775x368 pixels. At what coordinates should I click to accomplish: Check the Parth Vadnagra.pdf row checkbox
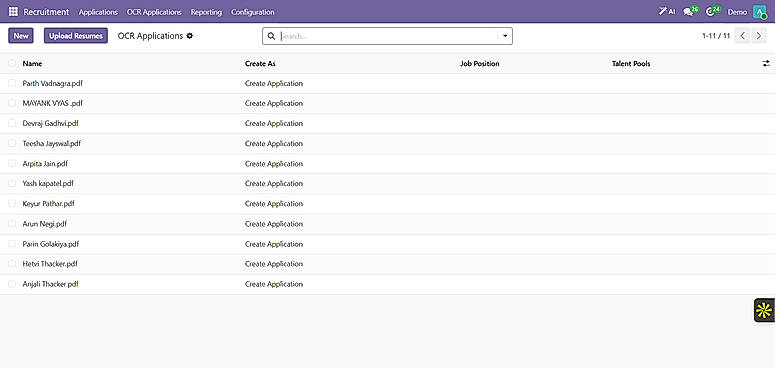pyautogui.click(x=12, y=83)
